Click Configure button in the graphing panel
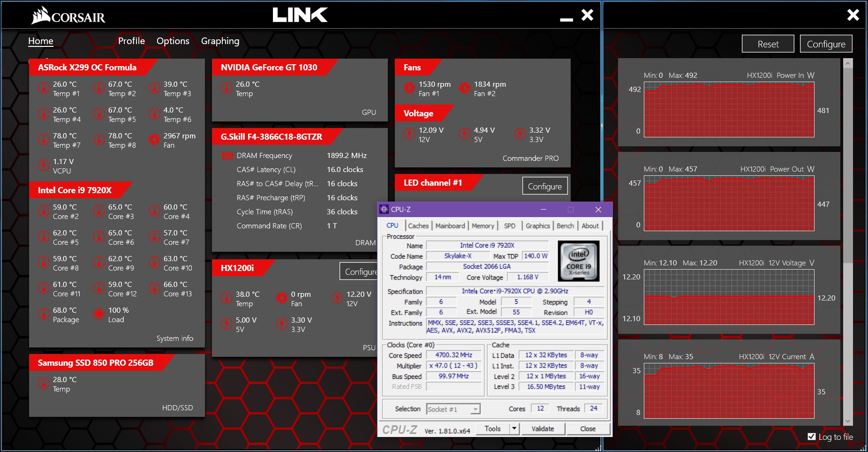The image size is (868, 452). tap(826, 44)
